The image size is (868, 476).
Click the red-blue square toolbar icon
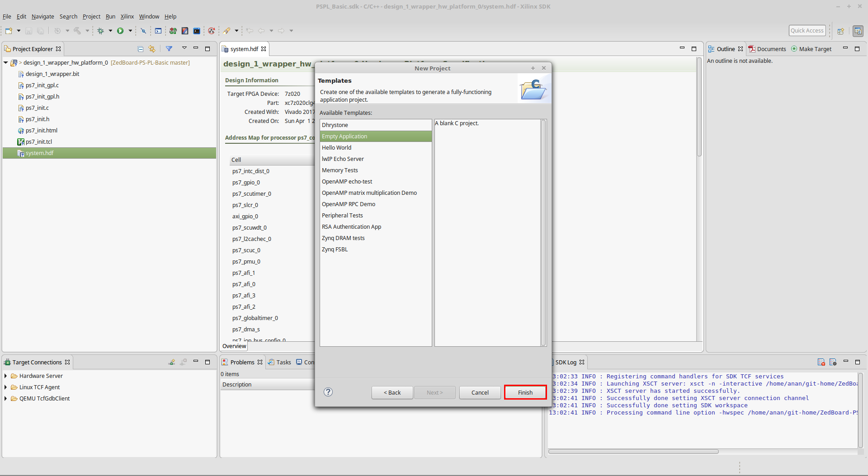tap(185, 31)
